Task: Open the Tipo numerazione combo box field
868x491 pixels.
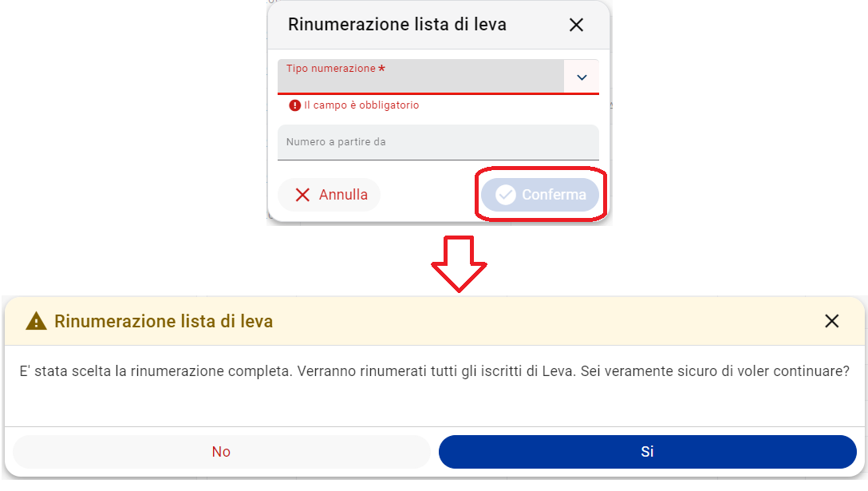Action: click(438, 77)
